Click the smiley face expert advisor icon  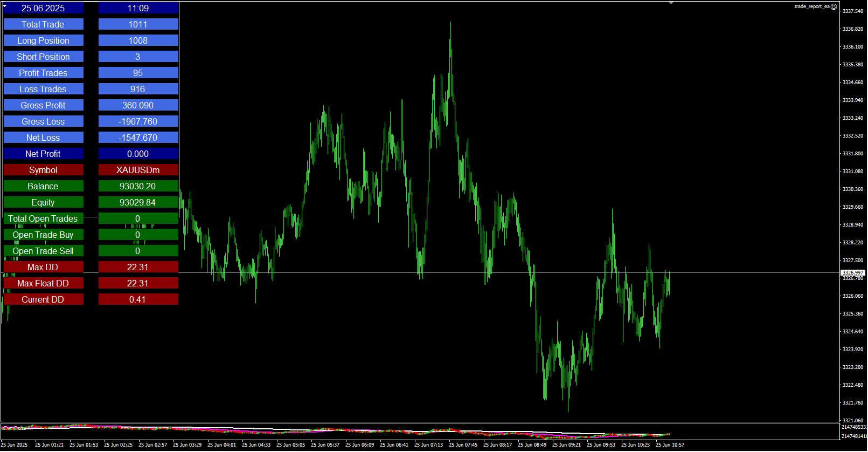click(834, 6)
